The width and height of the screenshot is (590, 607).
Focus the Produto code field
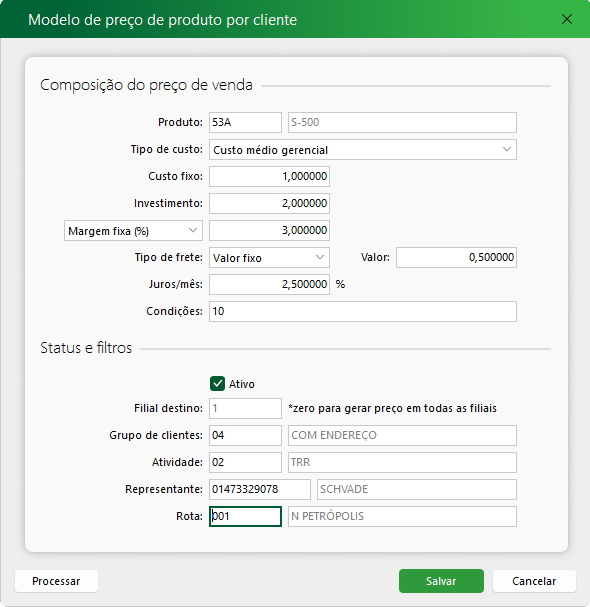click(x=245, y=122)
